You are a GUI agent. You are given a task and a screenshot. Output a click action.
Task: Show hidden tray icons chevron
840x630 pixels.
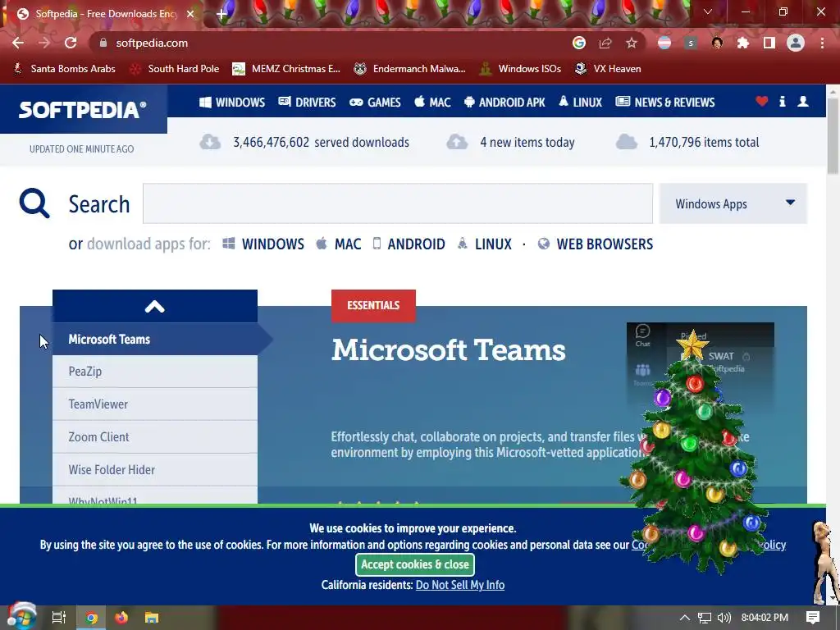click(685, 618)
